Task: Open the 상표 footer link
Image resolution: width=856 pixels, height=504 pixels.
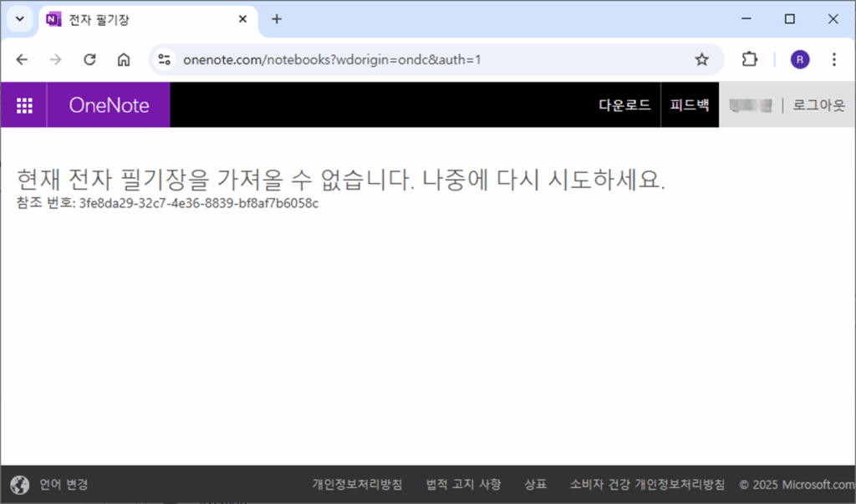Action: point(536,484)
